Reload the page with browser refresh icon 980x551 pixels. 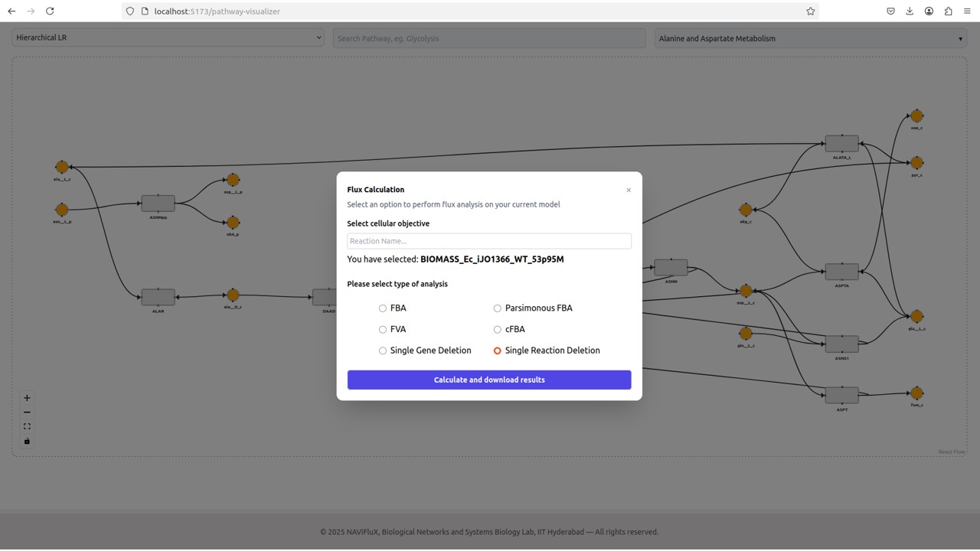pos(50,11)
